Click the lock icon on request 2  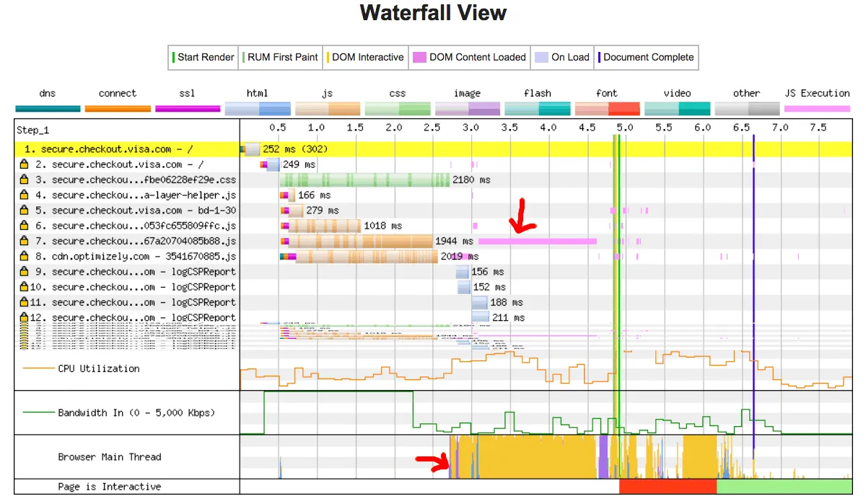coord(24,164)
